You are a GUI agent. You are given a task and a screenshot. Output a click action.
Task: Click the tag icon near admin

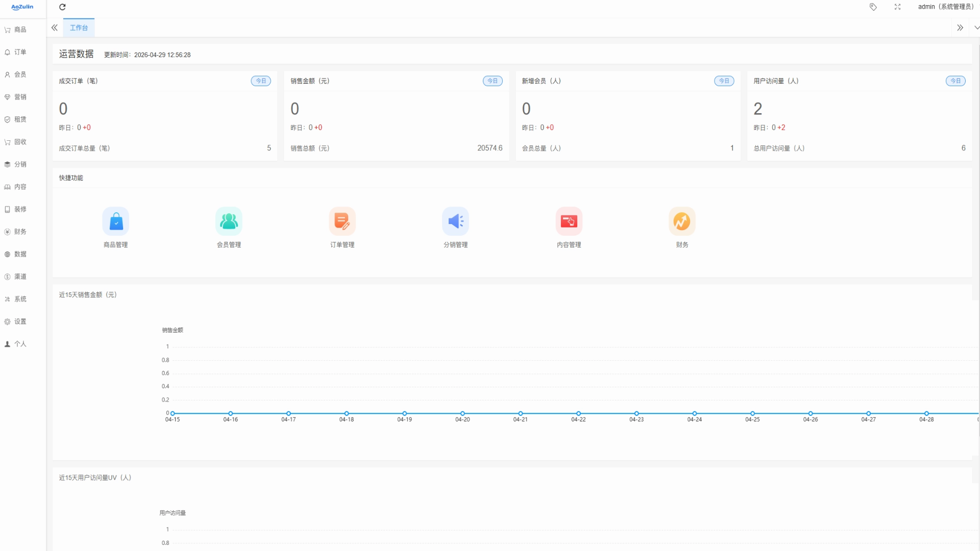(873, 7)
